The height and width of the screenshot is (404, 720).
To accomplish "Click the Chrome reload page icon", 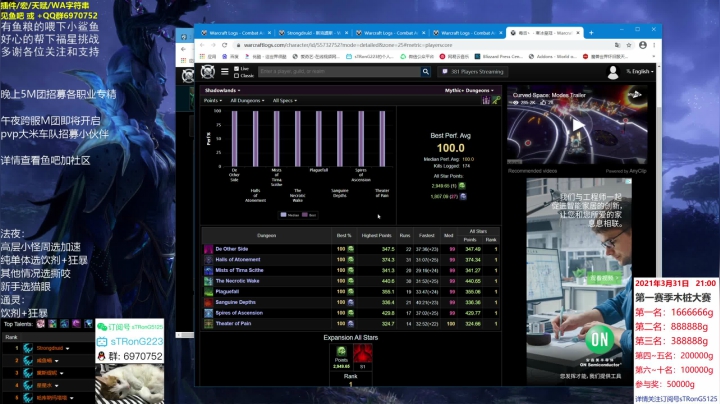I will click(x=224, y=45).
